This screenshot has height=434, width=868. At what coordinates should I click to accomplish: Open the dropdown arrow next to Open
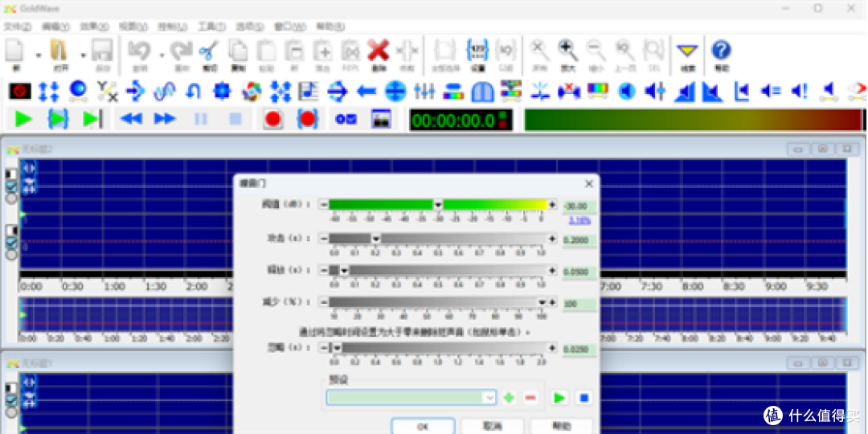[x=83, y=55]
